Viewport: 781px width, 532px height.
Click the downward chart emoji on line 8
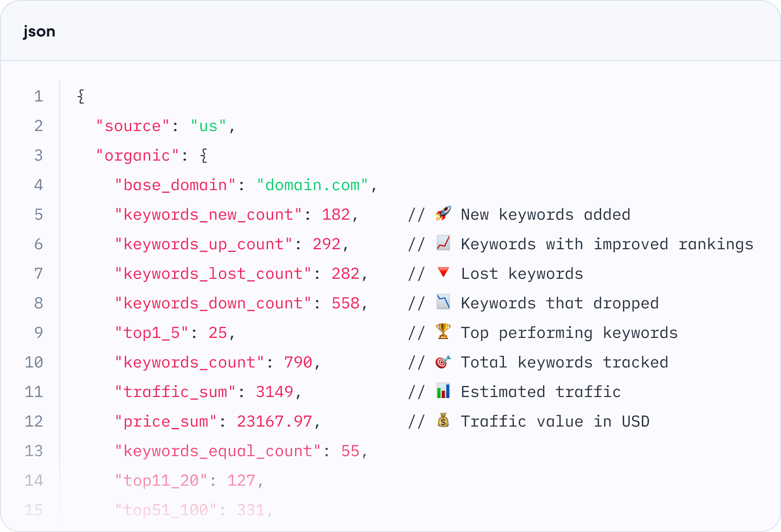[x=443, y=302]
